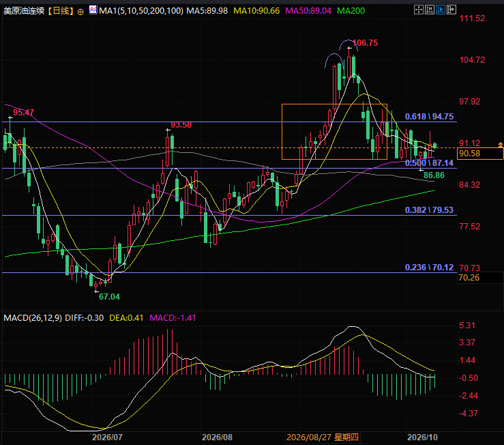Click the -4.37 MACD axis value
This screenshot has width=504, height=445.
469,414
